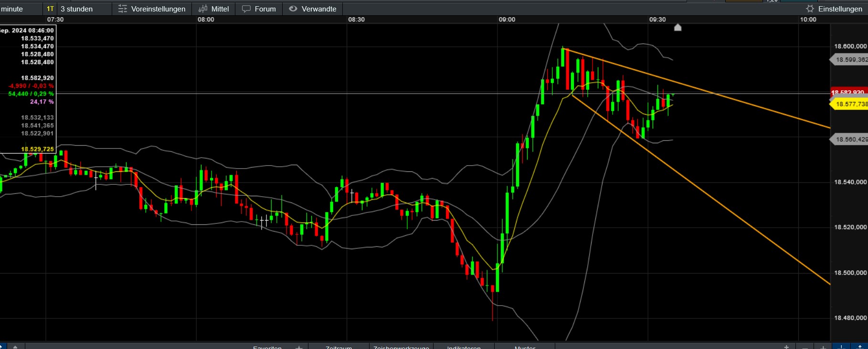Click the 09:00 time axis label
Screen dimensions: 868x349
(507, 20)
